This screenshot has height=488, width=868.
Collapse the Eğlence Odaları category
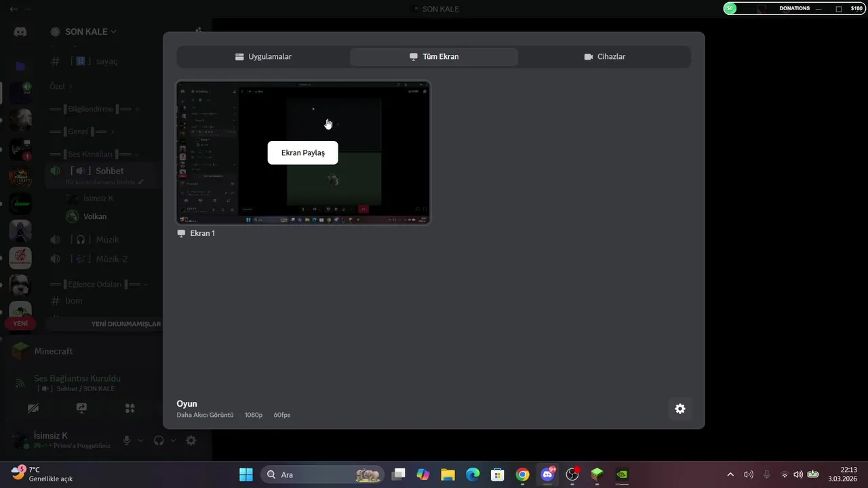click(x=99, y=285)
